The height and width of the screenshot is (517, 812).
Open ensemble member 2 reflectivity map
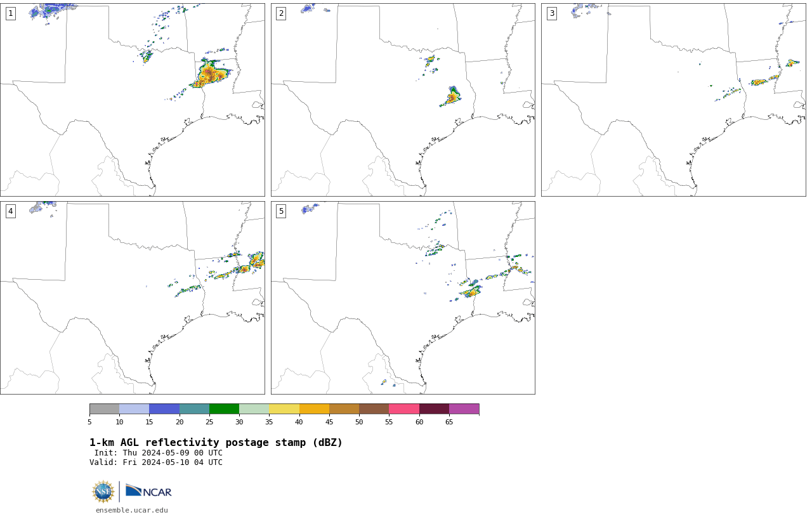point(403,100)
